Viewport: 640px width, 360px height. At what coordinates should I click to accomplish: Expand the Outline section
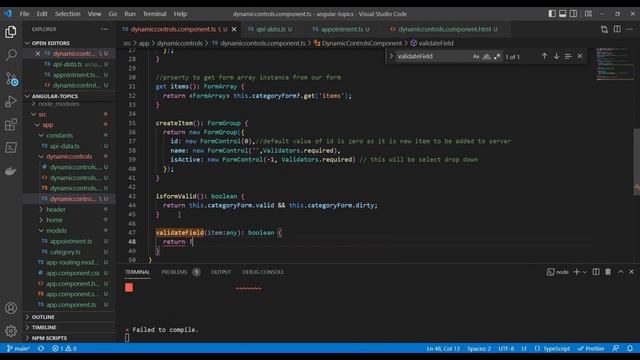point(43,317)
